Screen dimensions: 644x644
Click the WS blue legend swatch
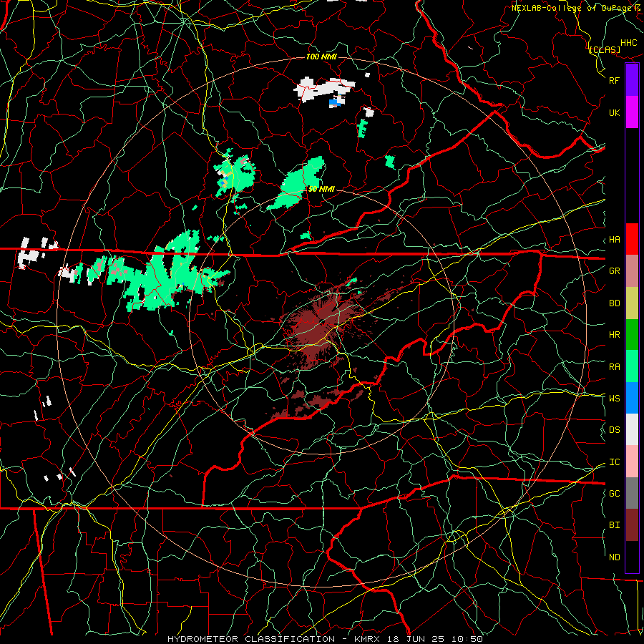632,398
